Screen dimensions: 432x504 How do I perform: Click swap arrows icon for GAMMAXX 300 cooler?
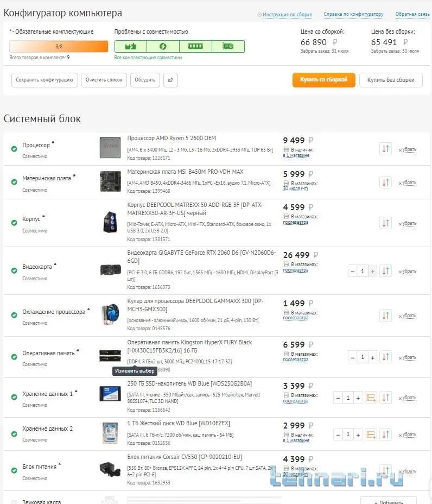pyautogui.click(x=385, y=316)
